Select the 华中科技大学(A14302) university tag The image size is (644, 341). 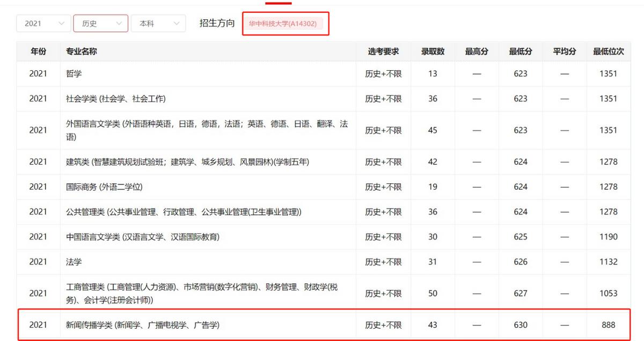coord(286,23)
